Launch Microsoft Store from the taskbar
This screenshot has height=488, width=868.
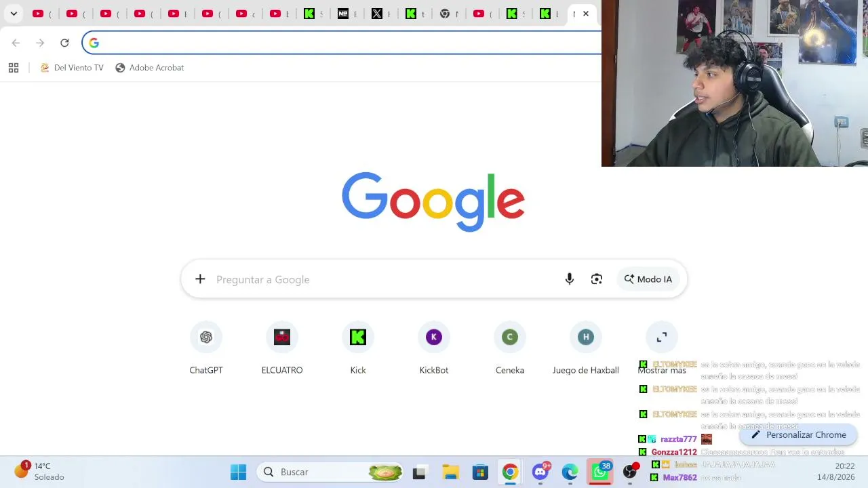(480, 472)
